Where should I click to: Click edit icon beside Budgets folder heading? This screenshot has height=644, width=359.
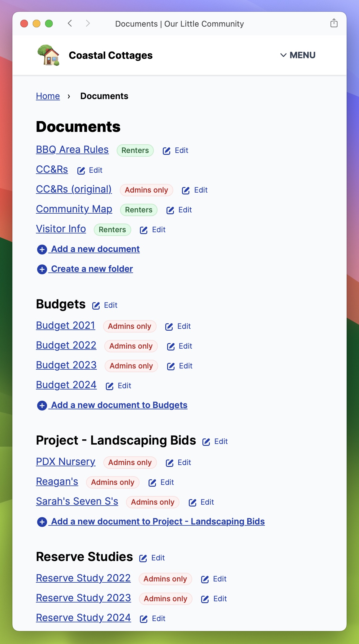click(x=96, y=306)
